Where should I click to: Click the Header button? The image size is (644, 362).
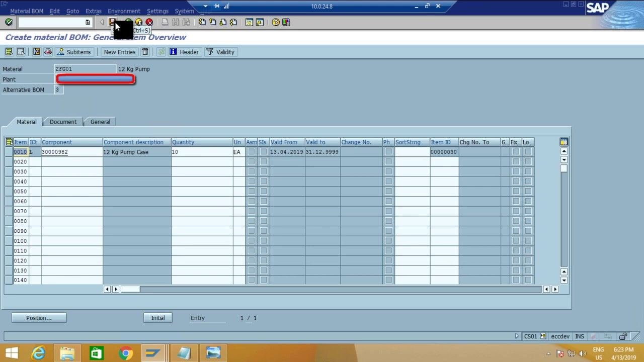(184, 52)
